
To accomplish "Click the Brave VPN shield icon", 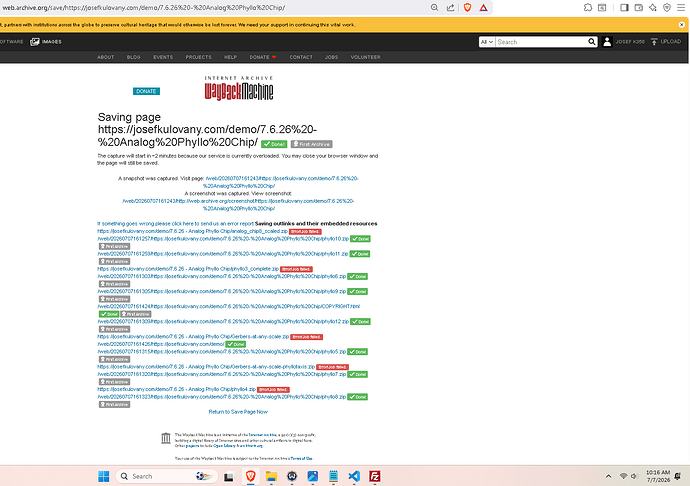I will tap(667, 7).
